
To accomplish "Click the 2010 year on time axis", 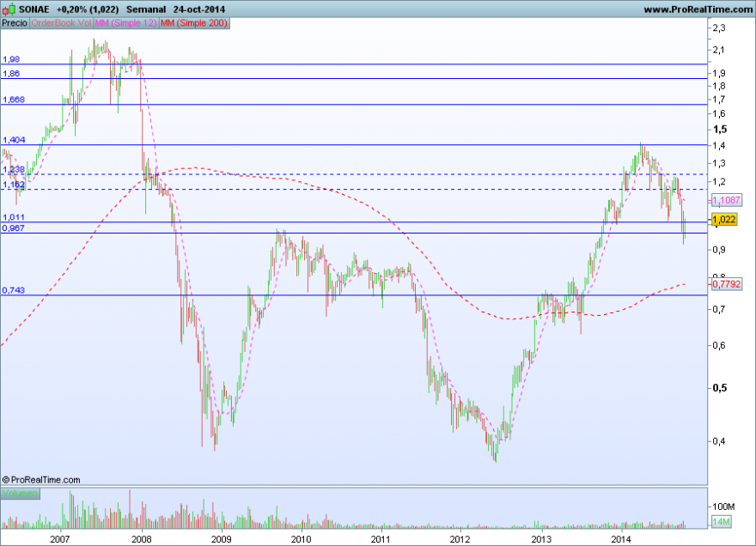I will pos(301,539).
